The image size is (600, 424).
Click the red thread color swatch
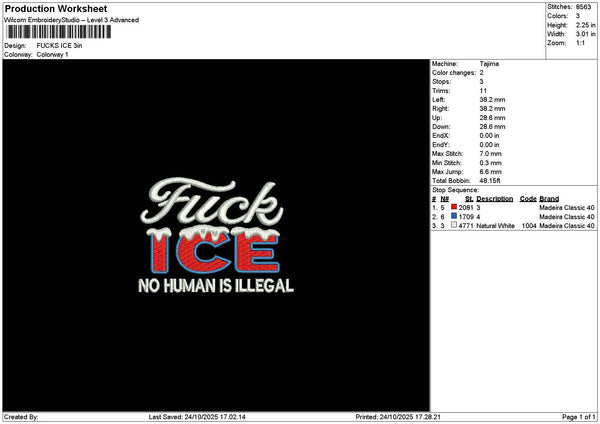[454, 207]
